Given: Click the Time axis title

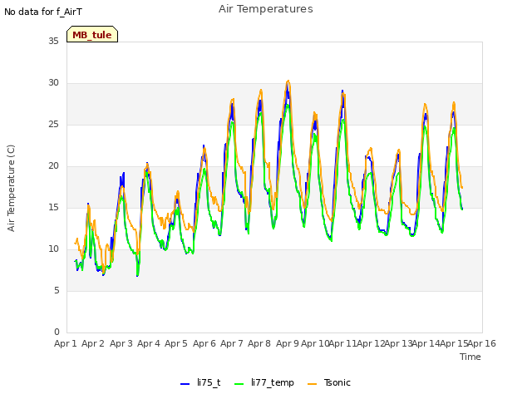Looking at the screenshot, I should tap(470, 357).
